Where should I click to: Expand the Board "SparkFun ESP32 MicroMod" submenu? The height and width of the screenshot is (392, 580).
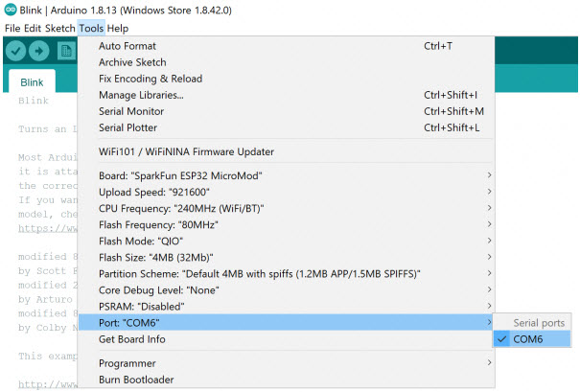click(180, 175)
